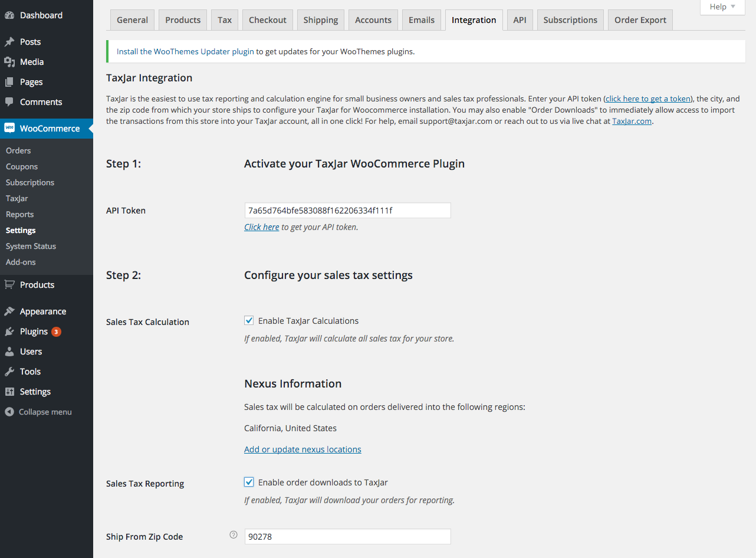
Task: Click 'click here to get a token' link
Action: pyautogui.click(x=647, y=99)
